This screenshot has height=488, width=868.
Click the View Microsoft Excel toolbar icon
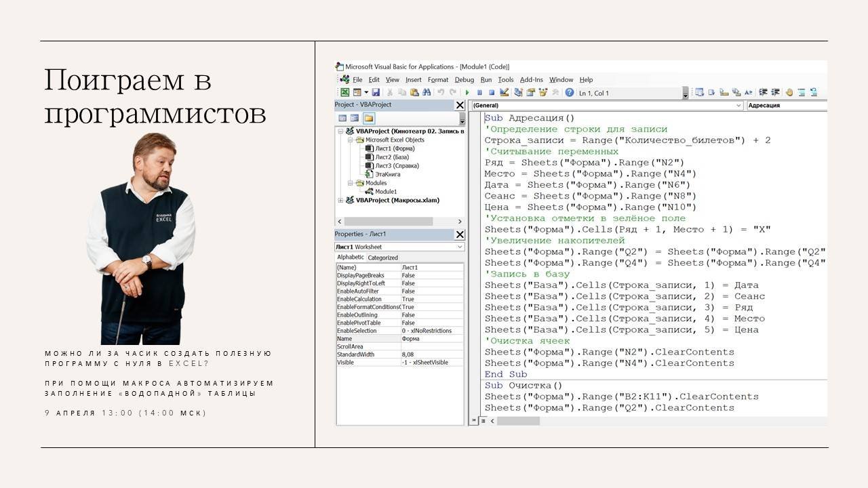(344, 93)
